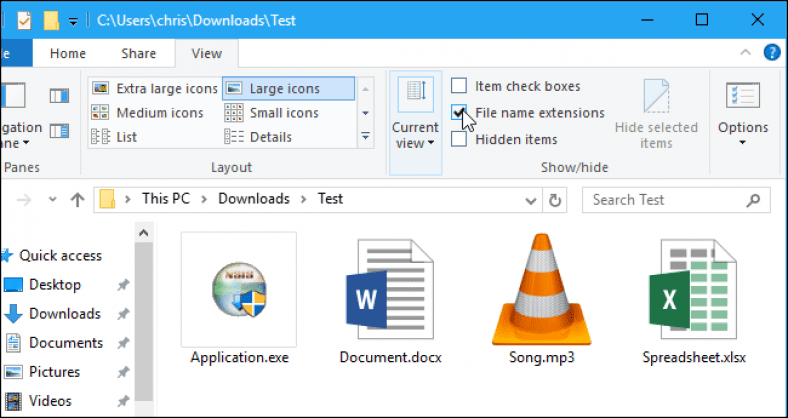Go up one folder level
This screenshot has height=418, width=788.
[x=77, y=200]
